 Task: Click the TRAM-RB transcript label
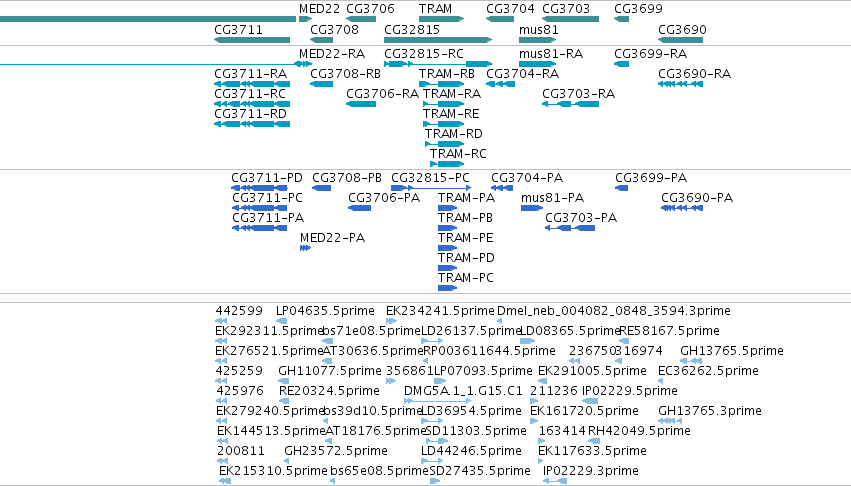[x=447, y=74]
